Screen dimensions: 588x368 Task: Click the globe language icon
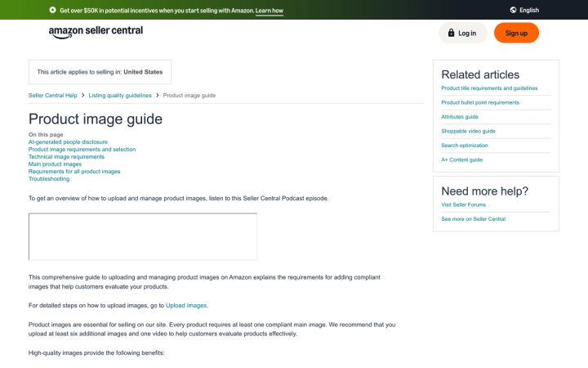tap(513, 10)
